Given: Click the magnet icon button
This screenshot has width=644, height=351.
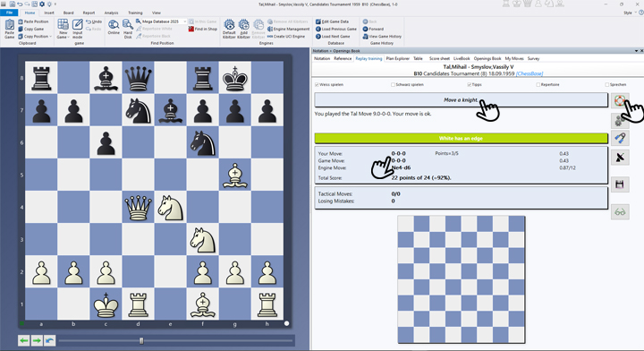Looking at the screenshot, I should tap(620, 138).
